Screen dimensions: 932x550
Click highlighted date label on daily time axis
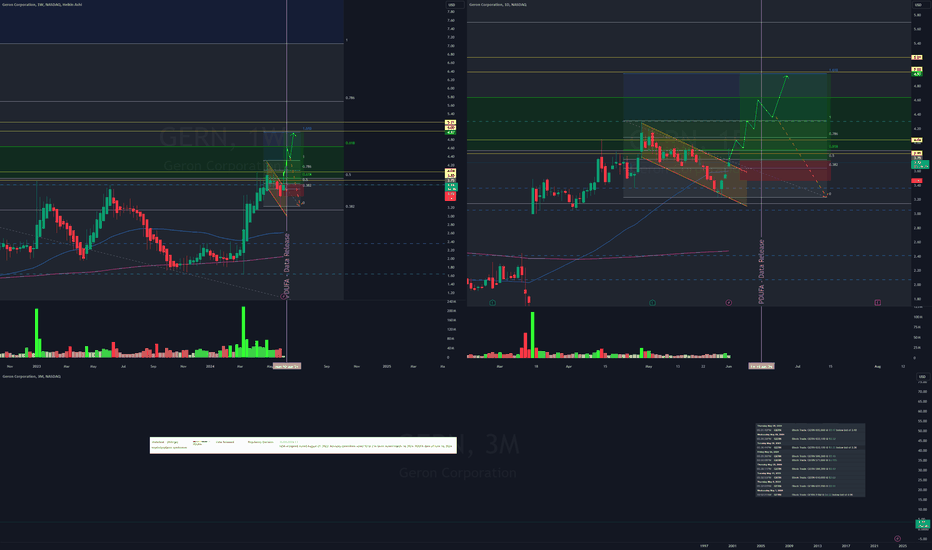[761, 366]
